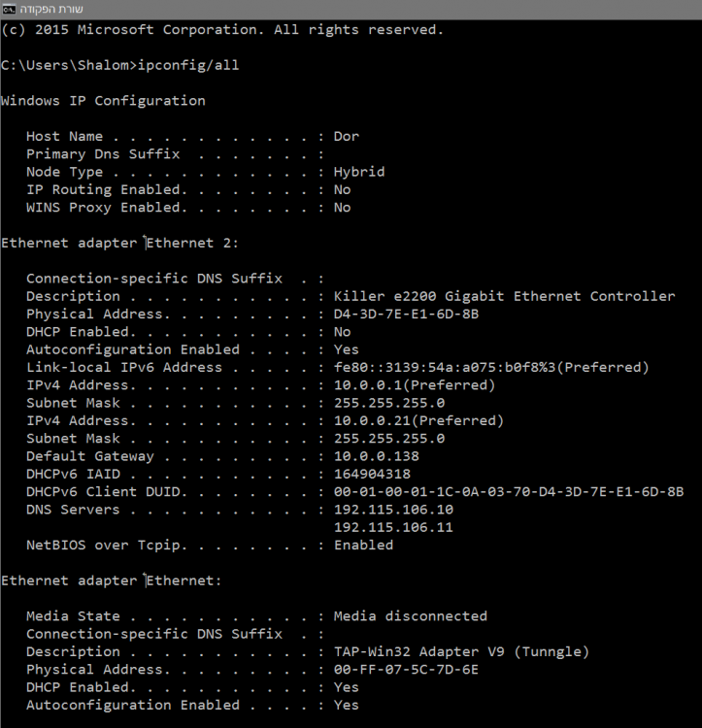702x728 pixels.
Task: Click the second DNS server 192.115.106.11
Action: (393, 527)
